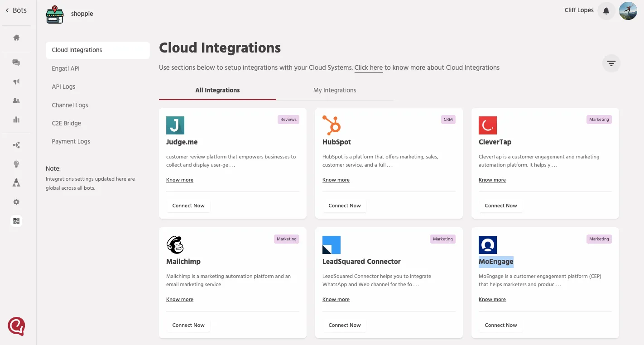644x345 pixels.
Task: Click the Engati logo at bottom left
Action: pos(16,326)
